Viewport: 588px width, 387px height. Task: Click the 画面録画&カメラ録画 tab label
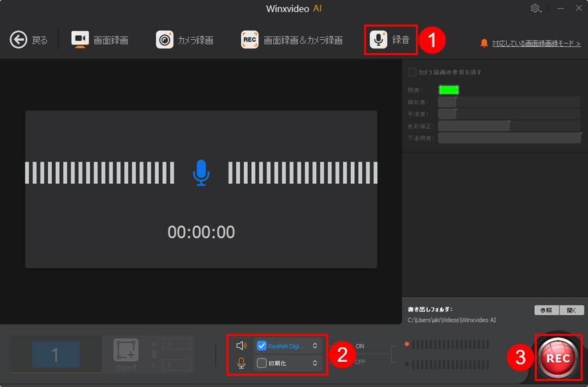tap(303, 40)
